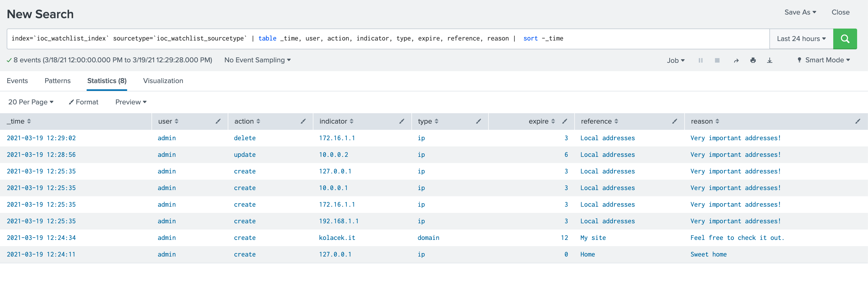Click the expire value 12
Screen dimensions: 868x283
click(564, 238)
